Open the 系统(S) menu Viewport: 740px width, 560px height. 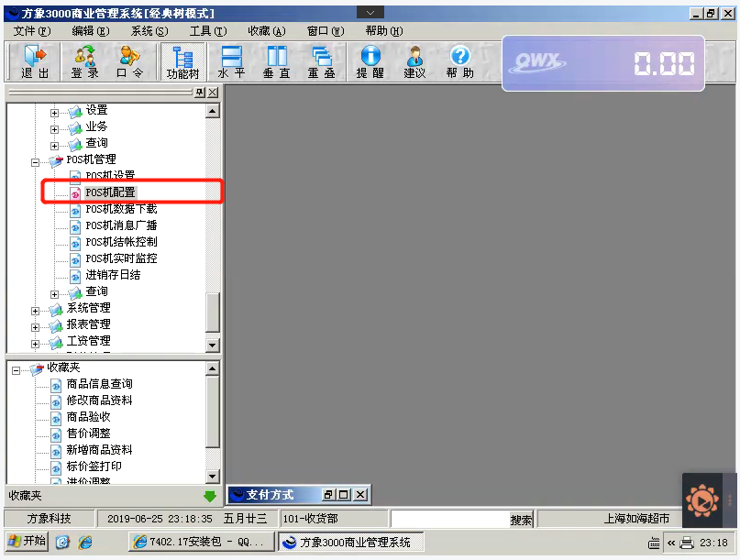(149, 31)
